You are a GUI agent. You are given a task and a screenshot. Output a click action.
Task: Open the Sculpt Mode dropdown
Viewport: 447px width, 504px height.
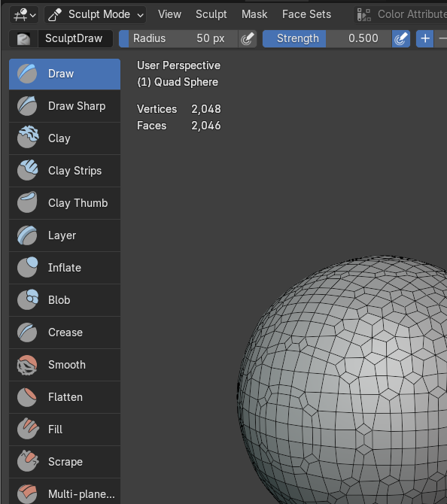pos(95,14)
